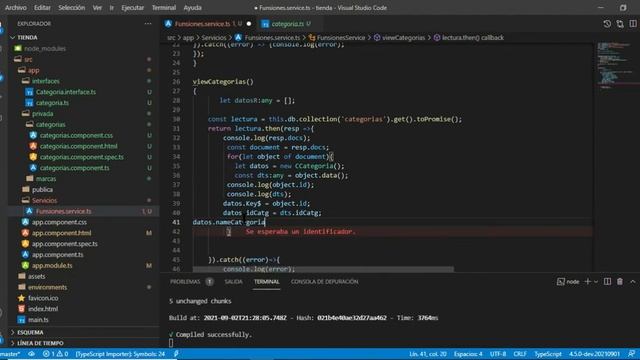Open app.component.html file

click(x=61, y=233)
